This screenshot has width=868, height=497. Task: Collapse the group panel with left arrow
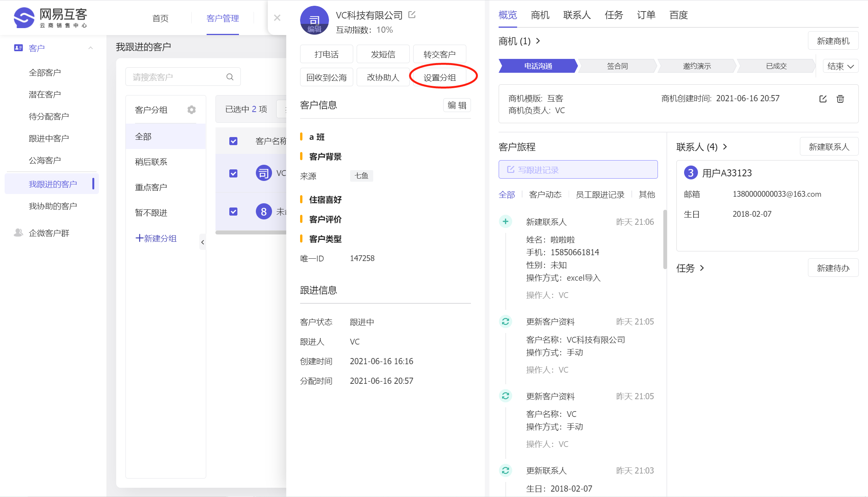coord(202,242)
